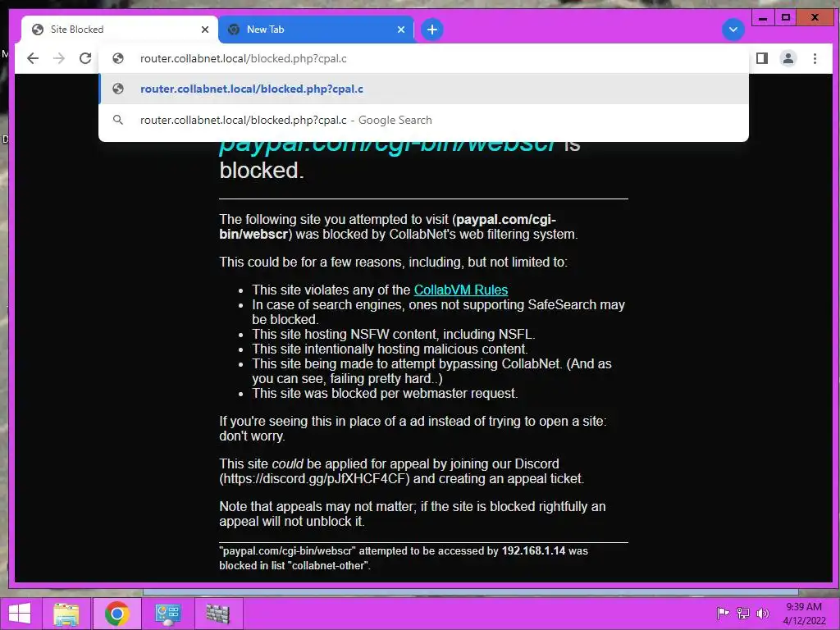
Task: Click the search magnifier suggestion icon
Action: click(118, 120)
